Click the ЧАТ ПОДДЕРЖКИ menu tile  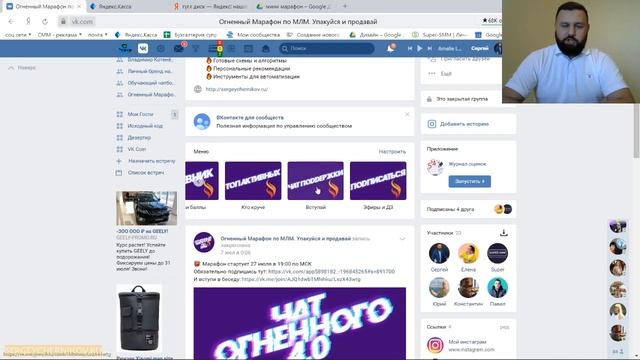pos(316,181)
